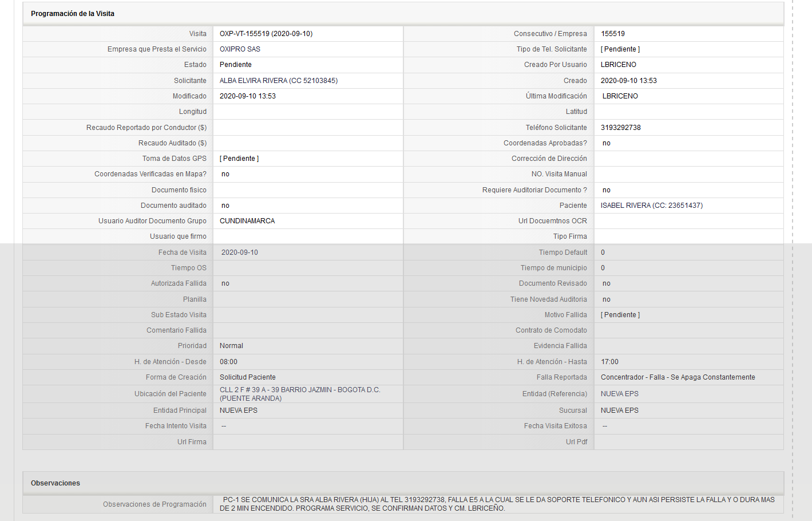The height and width of the screenshot is (521, 812).
Task: Select the Observaciones de Programación text
Action: coord(497,504)
